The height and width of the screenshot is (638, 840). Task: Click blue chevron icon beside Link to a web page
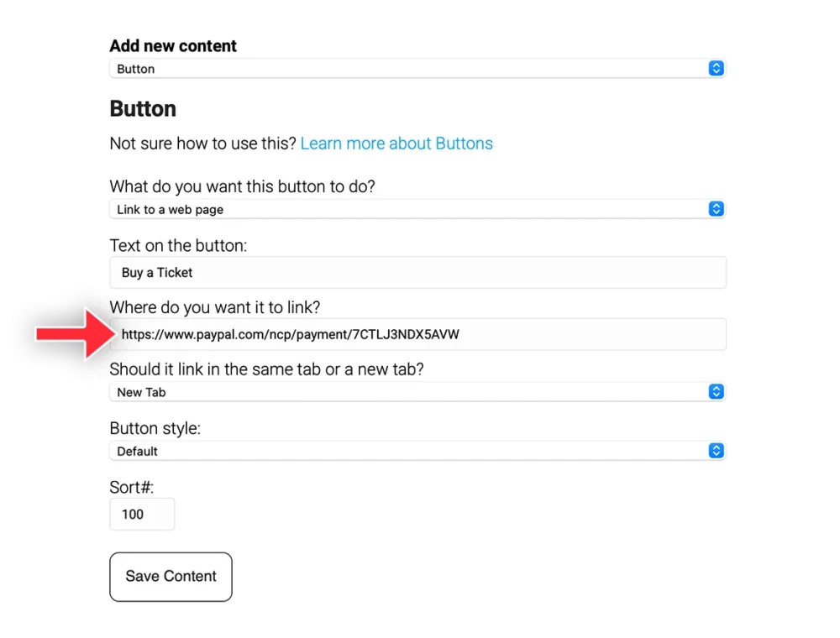[716, 209]
